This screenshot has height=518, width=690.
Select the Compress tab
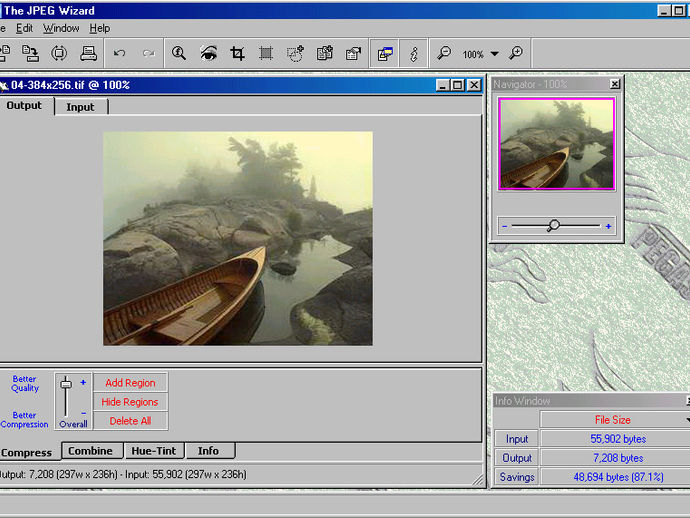[x=26, y=452]
